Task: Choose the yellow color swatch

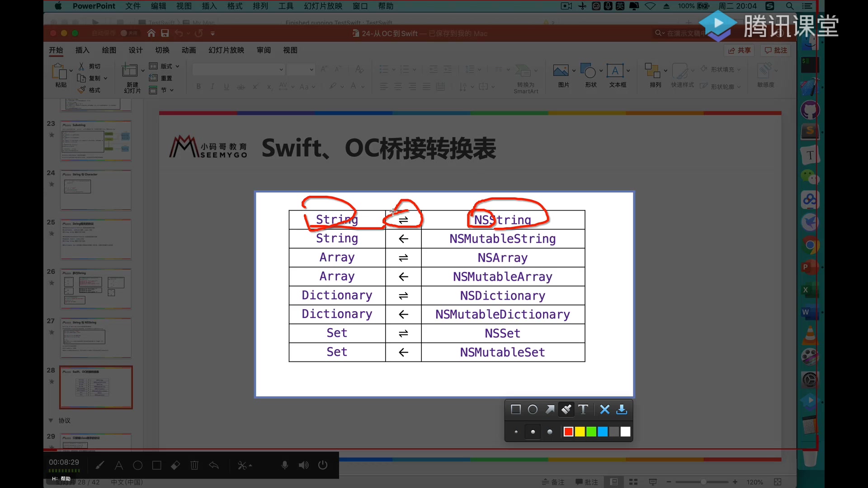Action: [x=580, y=432]
